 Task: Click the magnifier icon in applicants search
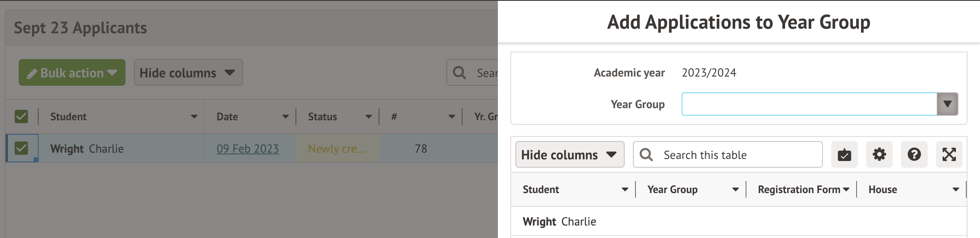coord(459,73)
